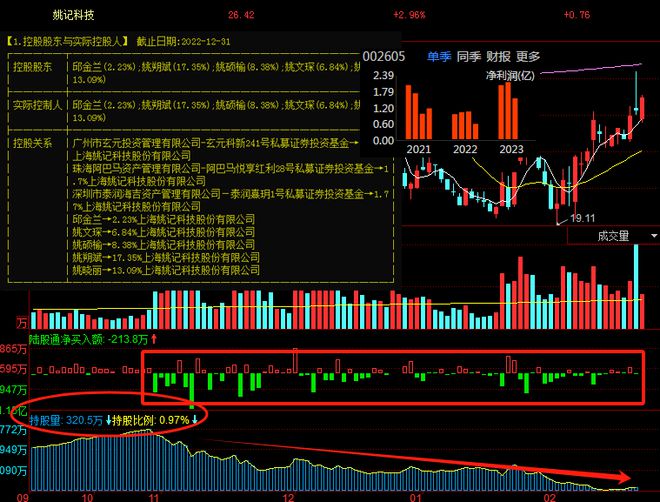
Task: Click the 截止日期:2022-12-31 text
Action: coord(184,41)
